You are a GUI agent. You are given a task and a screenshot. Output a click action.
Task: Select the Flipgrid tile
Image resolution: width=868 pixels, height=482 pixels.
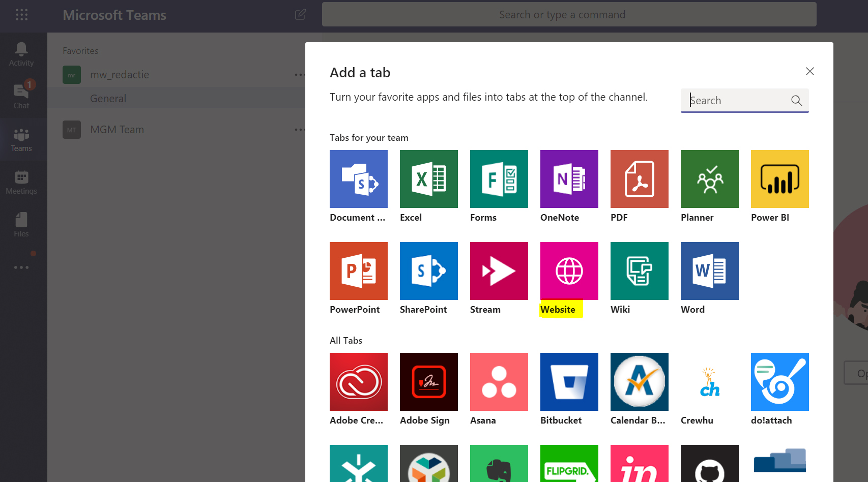[569, 464]
